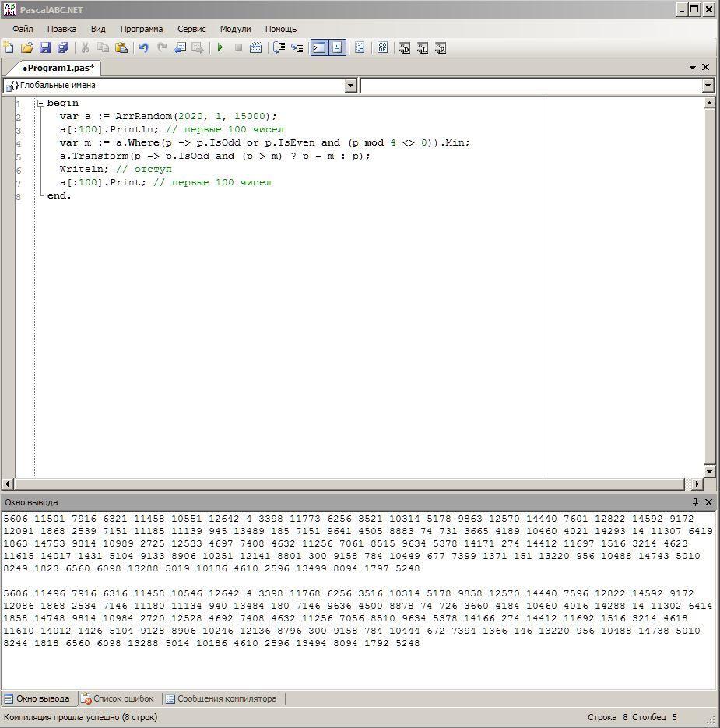This screenshot has height=728, width=720.
Task: Cut selection with scissors icon
Action: tap(85, 47)
